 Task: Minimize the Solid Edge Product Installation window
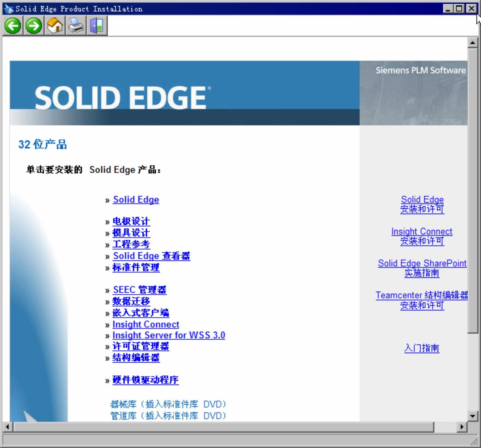tap(448, 8)
